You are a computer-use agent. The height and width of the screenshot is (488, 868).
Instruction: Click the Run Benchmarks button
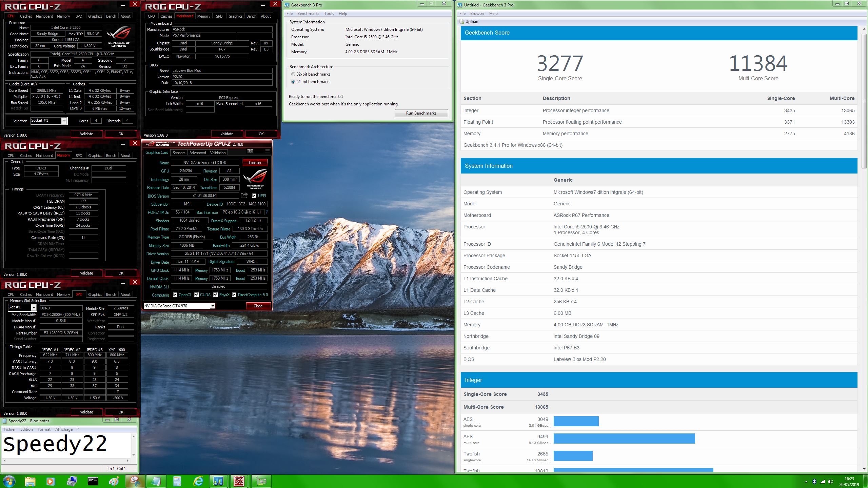tap(421, 113)
